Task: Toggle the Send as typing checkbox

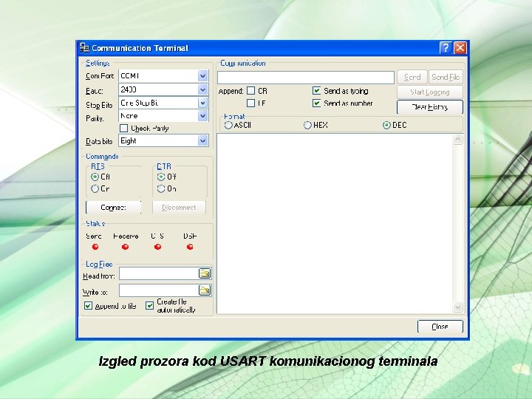Action: click(x=316, y=91)
